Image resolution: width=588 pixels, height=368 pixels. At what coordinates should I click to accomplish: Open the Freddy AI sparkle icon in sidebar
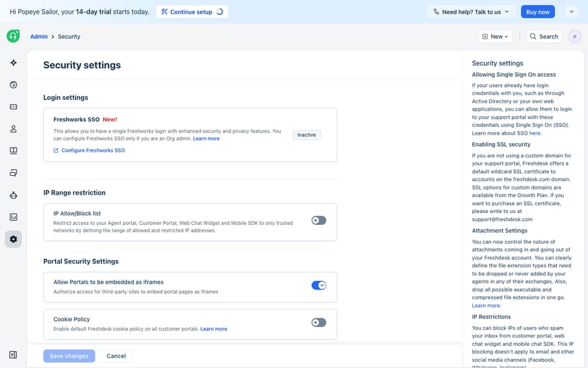click(x=14, y=63)
